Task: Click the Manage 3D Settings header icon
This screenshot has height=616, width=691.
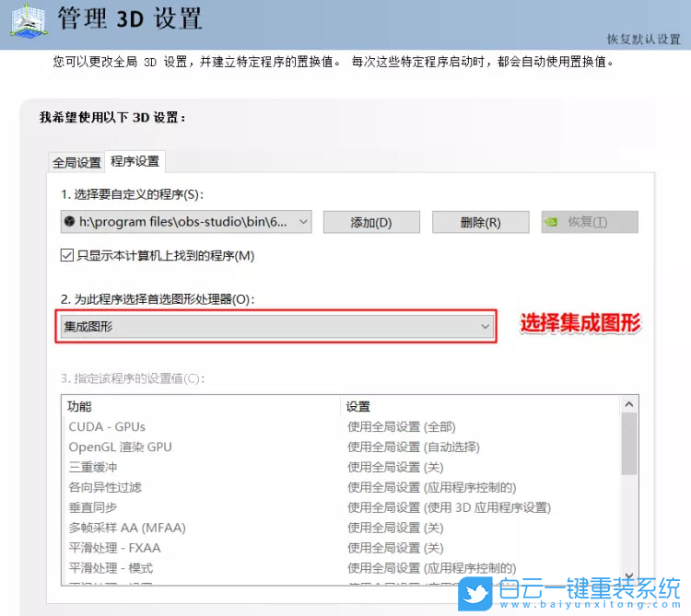Action: [x=29, y=20]
